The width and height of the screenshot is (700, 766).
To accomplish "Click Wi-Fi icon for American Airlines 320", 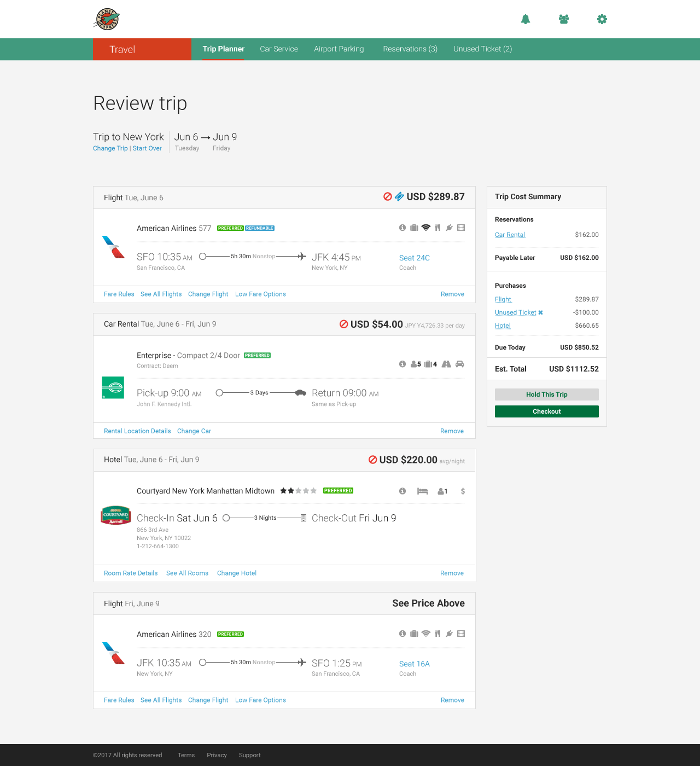I will (x=426, y=634).
